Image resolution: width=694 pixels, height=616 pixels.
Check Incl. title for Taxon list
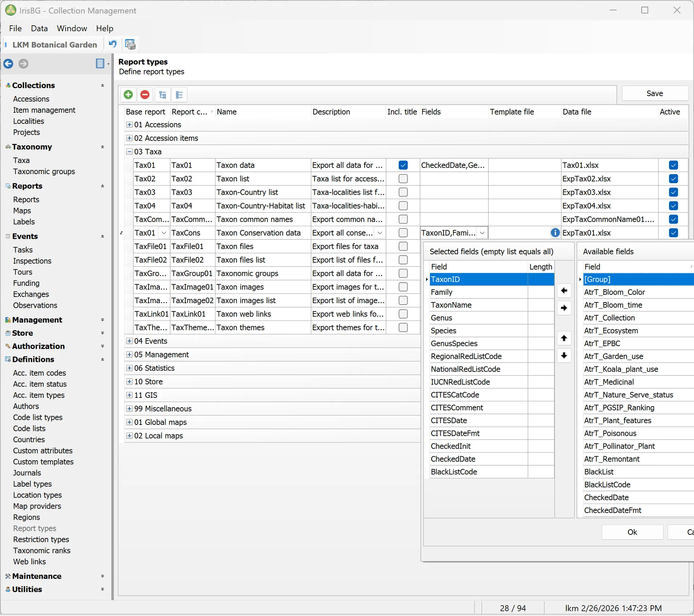(403, 179)
